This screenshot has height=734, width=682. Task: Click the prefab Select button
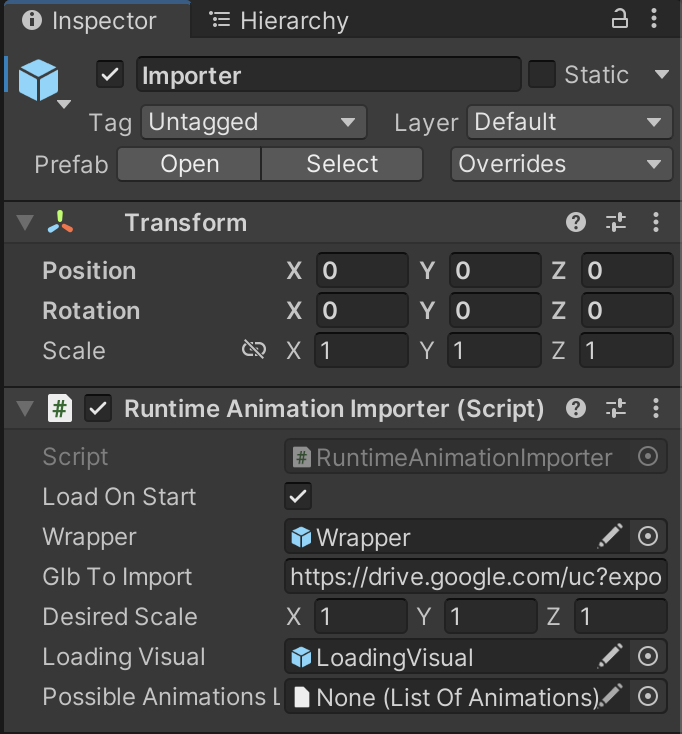(342, 164)
